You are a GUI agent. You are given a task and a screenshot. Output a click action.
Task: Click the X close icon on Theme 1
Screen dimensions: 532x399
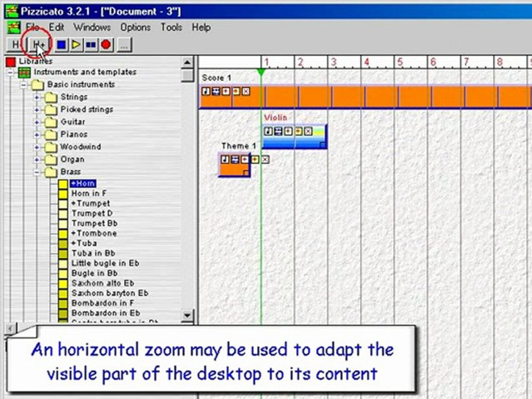(x=265, y=160)
